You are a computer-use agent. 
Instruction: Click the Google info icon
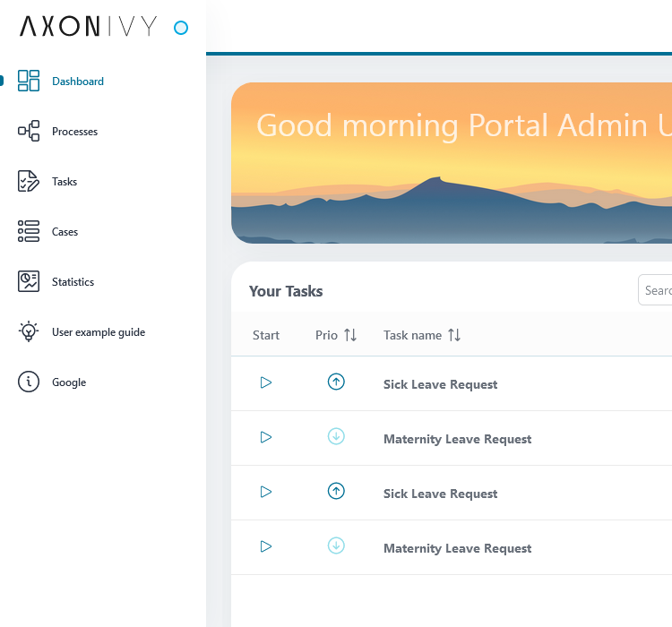[x=29, y=382]
